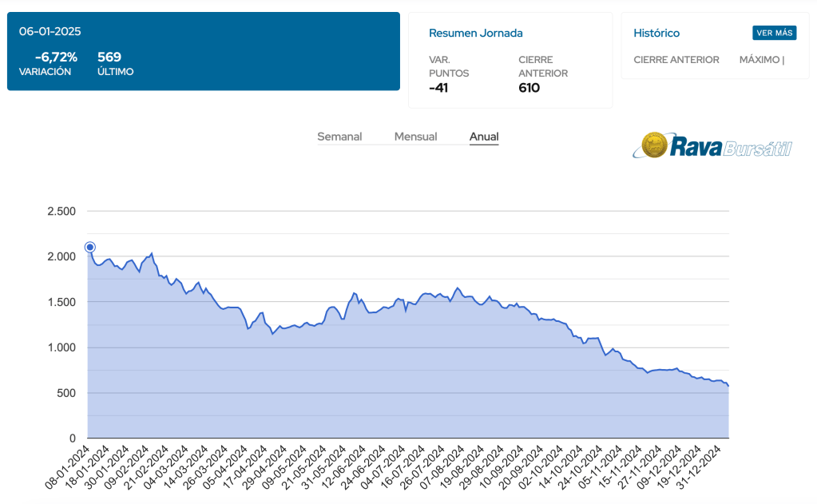The height and width of the screenshot is (504, 817).
Task: Click the -41 var. puntos value
Action: tap(438, 88)
